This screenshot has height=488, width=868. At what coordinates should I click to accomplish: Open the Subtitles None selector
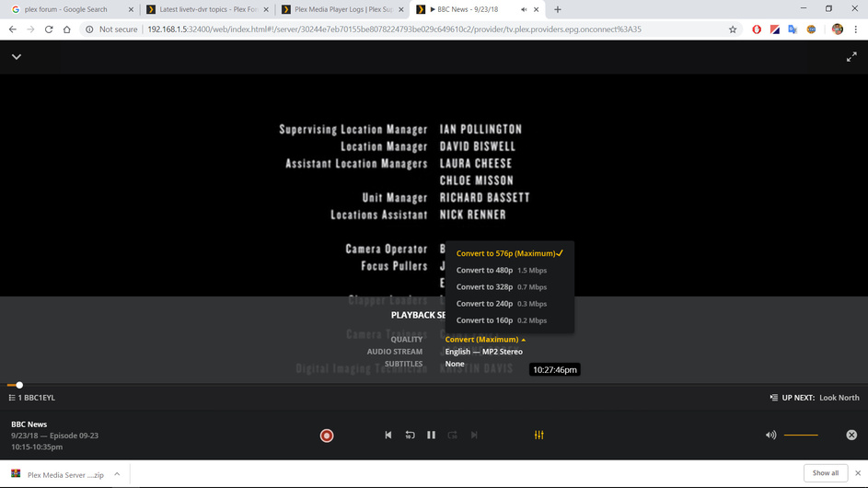(455, 364)
